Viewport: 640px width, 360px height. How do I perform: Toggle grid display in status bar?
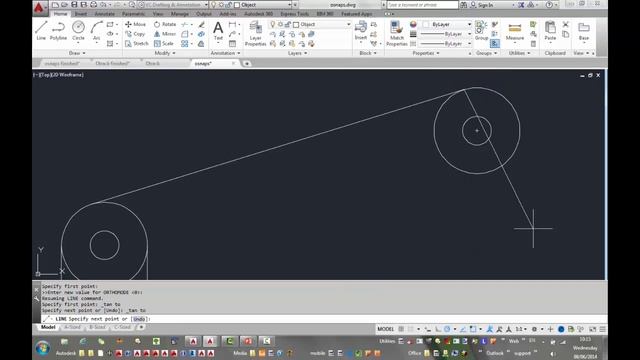pos(401,329)
